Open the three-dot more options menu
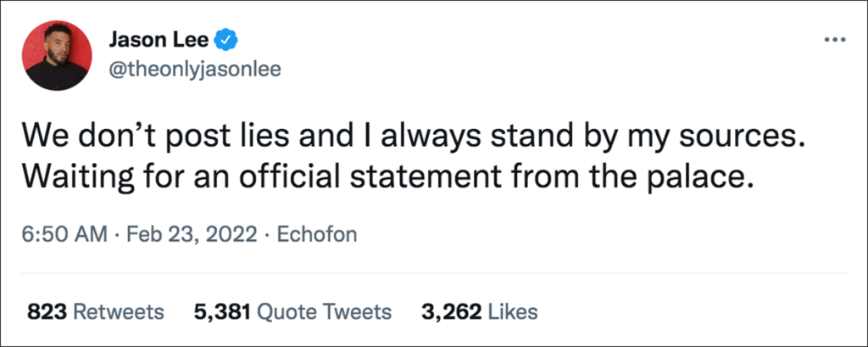 [835, 39]
